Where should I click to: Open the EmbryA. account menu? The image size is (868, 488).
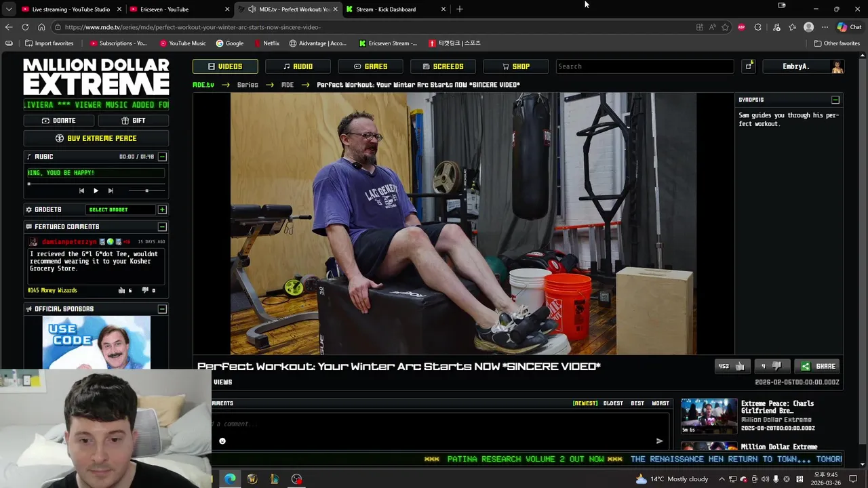click(x=803, y=66)
